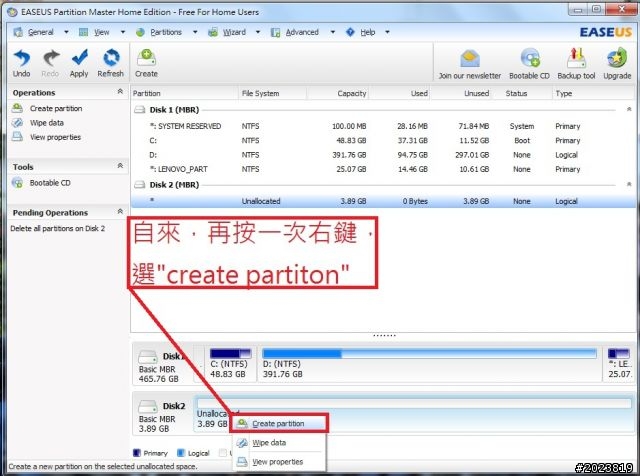This screenshot has width=640, height=476.
Task: Click the Create partition toolbar icon
Action: point(146,58)
